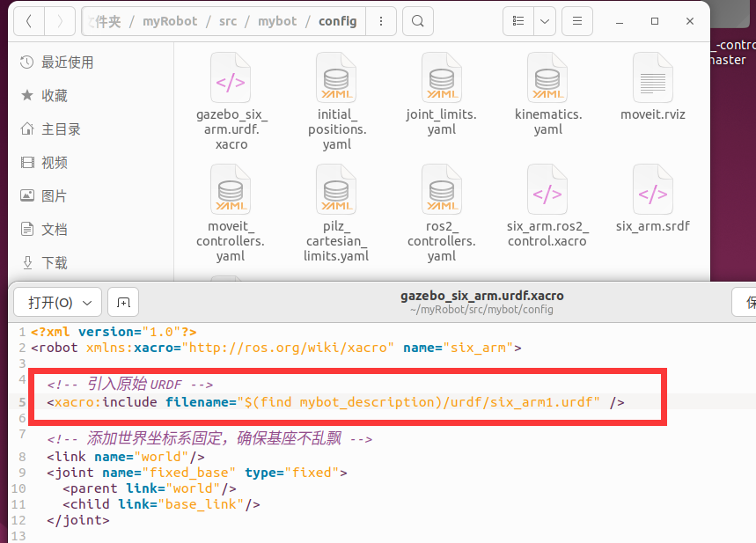Navigate to mybot in path bar
The width and height of the screenshot is (756, 543).
click(277, 21)
